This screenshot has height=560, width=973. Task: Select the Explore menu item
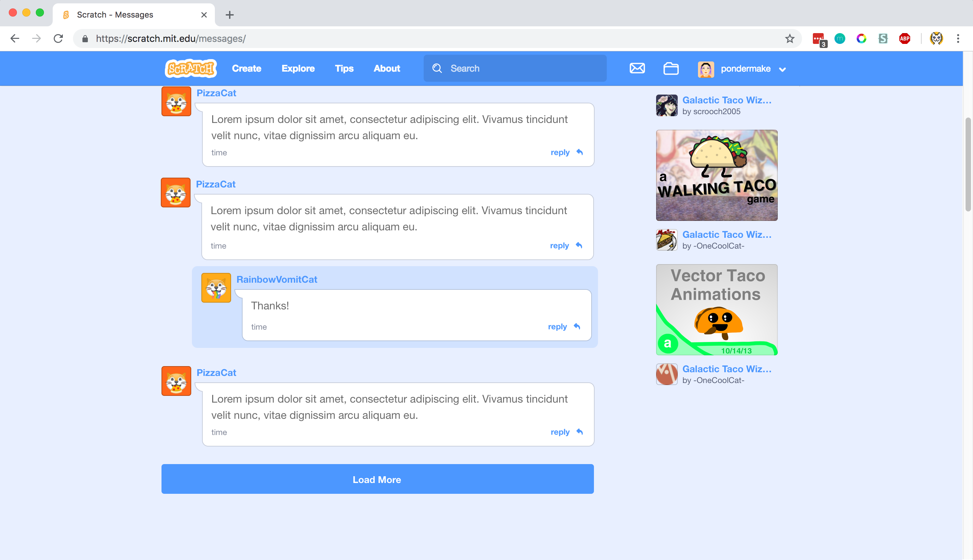298,69
